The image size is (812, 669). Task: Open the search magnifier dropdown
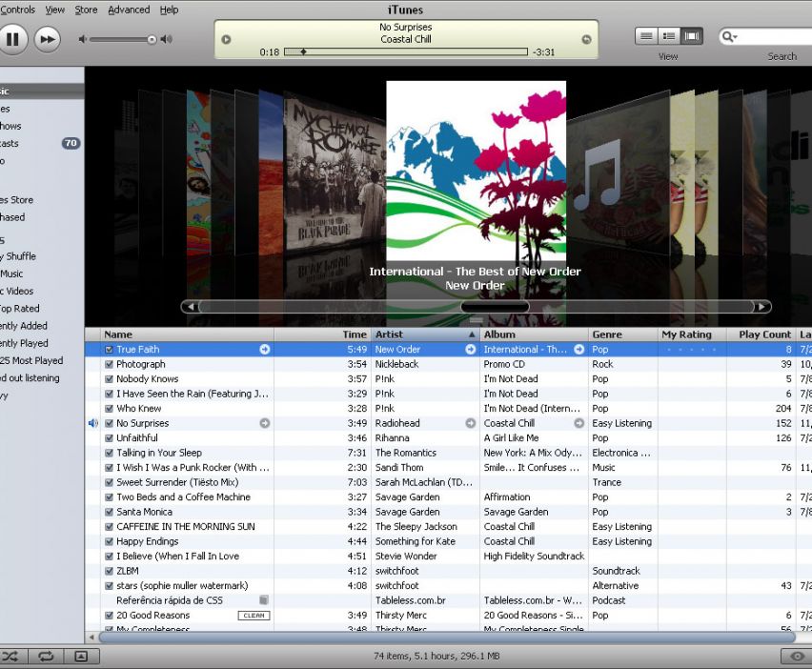730,37
